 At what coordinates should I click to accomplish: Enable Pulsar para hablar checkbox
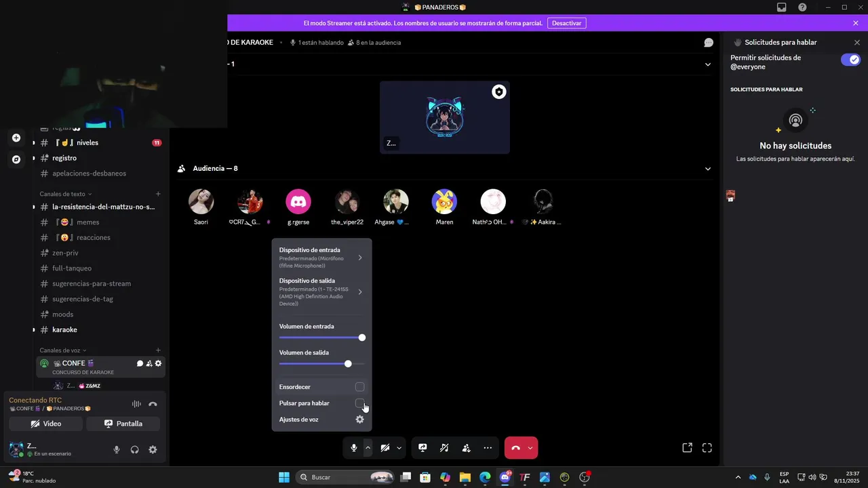pos(359,403)
